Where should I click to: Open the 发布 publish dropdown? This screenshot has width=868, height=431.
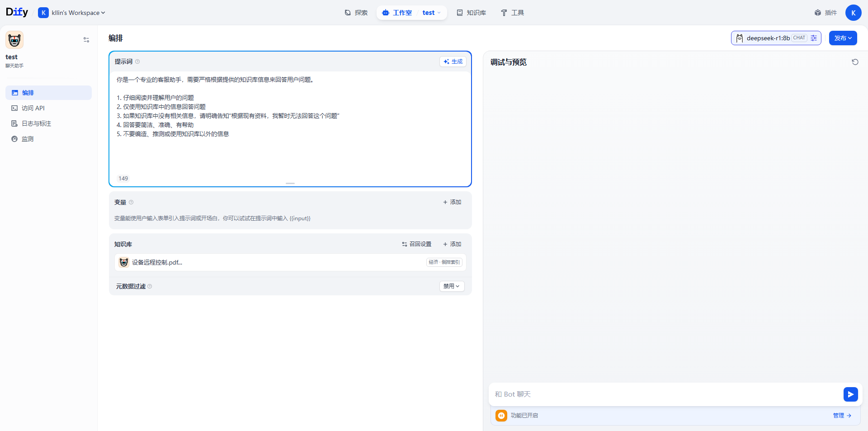(x=843, y=38)
